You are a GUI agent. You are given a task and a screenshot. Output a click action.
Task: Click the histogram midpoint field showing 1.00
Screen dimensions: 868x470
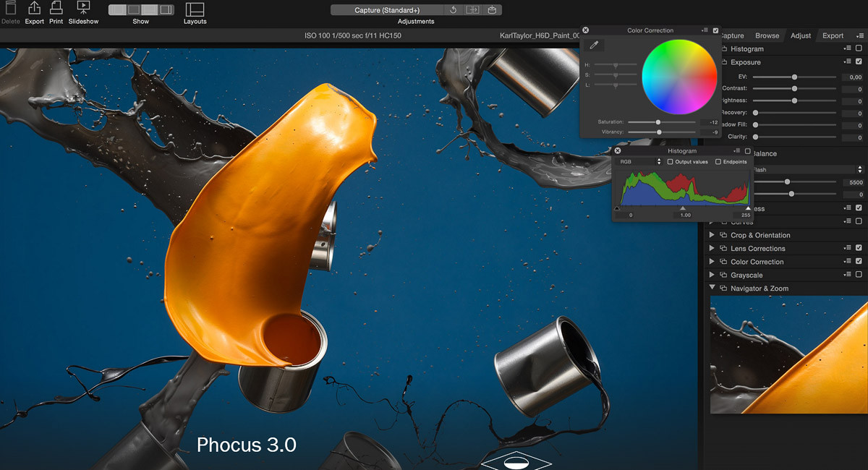tap(683, 215)
